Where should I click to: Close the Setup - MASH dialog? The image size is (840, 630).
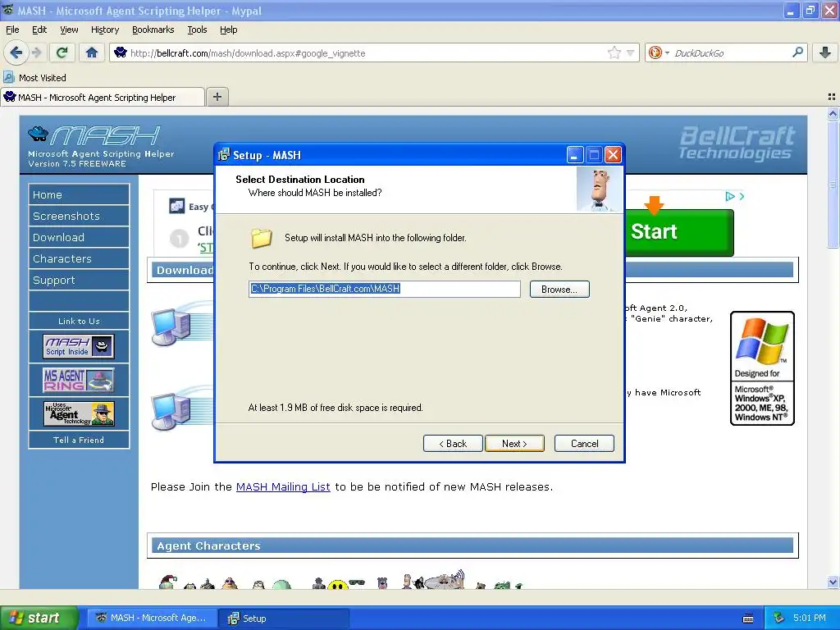(613, 155)
